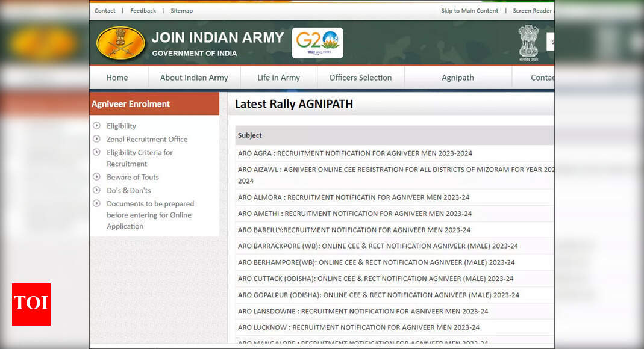This screenshot has width=644, height=349.
Task: Expand the Life in Army menu
Action: [x=278, y=78]
